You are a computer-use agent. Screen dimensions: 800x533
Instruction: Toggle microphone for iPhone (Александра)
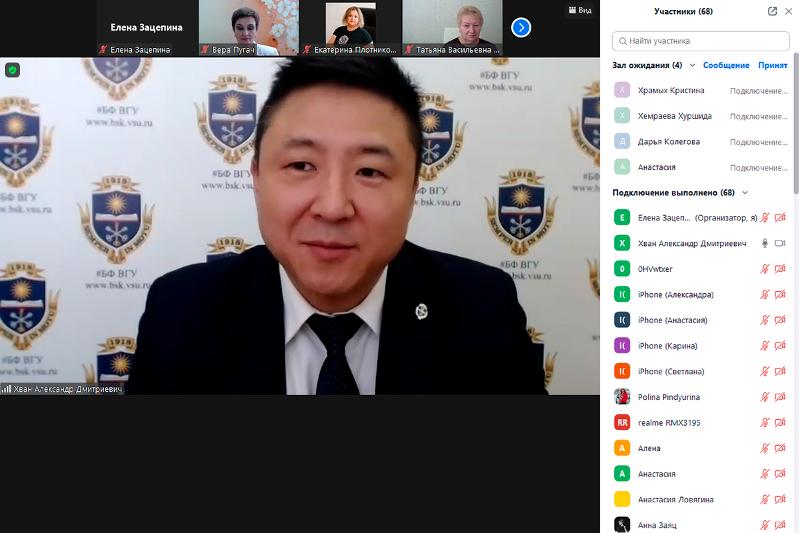[x=765, y=295]
